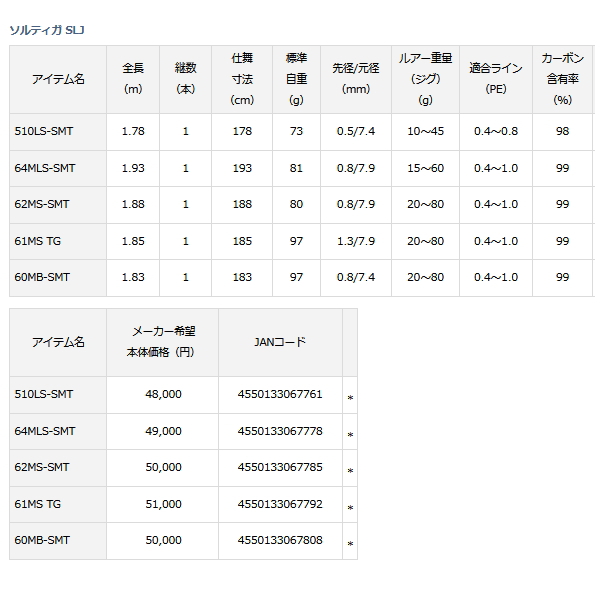Select weight 97 in the 61MS TG row
Viewport: 600px width, 600px height.
[296, 241]
